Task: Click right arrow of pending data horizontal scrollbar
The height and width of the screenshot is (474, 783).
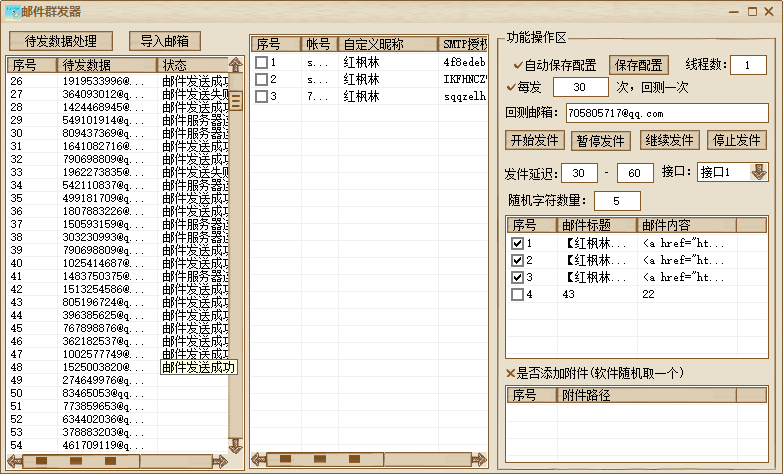Action: (220, 461)
